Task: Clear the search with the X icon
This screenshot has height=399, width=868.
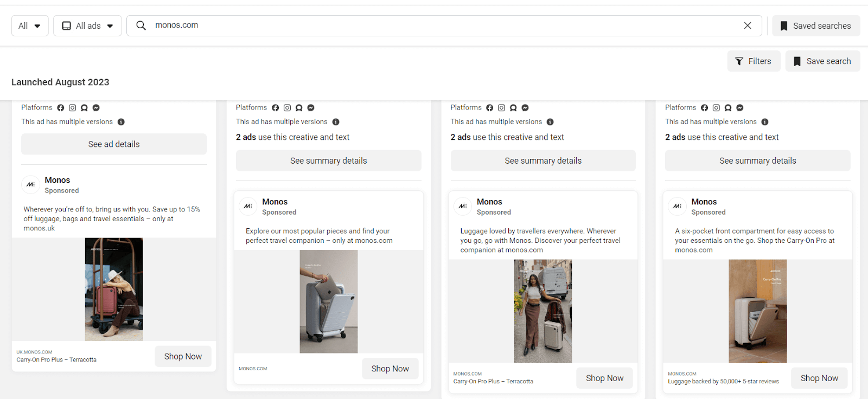Action: 748,25
